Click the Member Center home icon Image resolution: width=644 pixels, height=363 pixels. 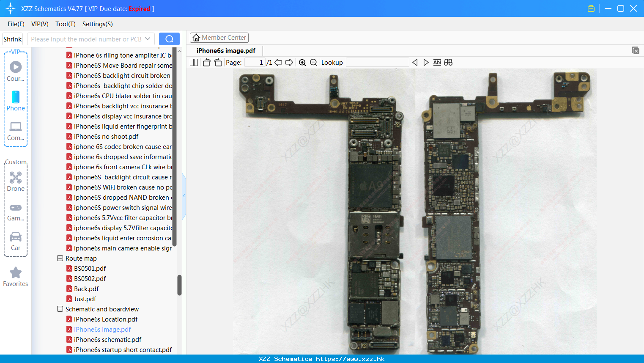click(196, 38)
